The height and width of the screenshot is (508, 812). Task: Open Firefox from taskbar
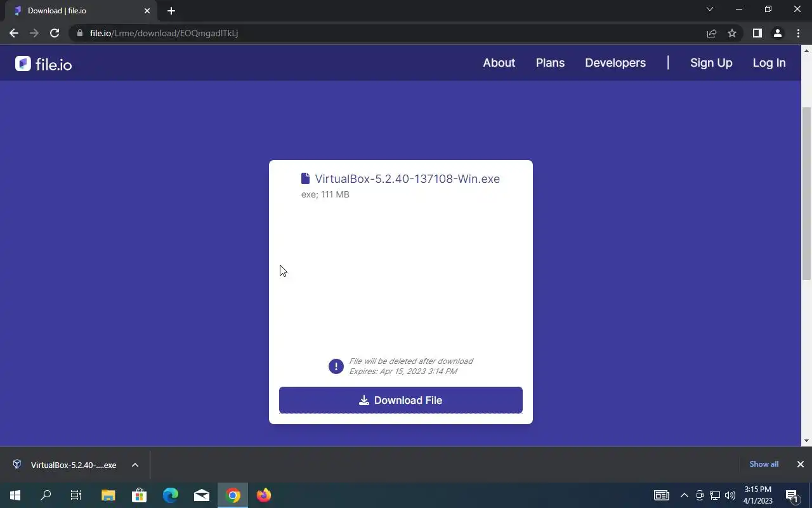tap(264, 495)
